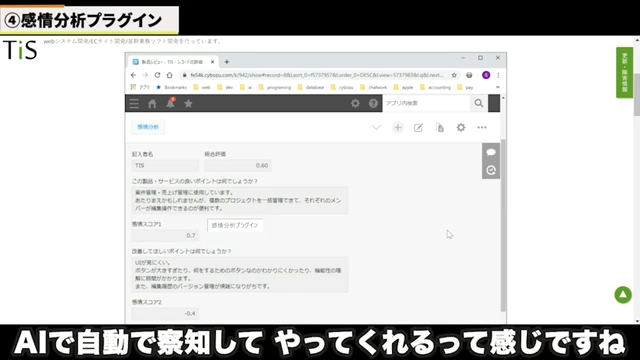Viewport: 640px width, 360px height.
Task: Open the Bookmarks bookmark item
Action: [x=171, y=87]
